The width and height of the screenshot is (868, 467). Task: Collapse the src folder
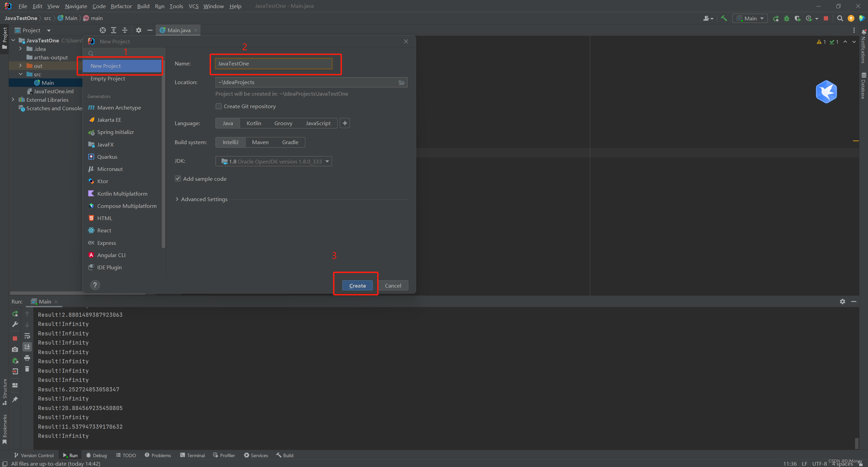click(20, 74)
